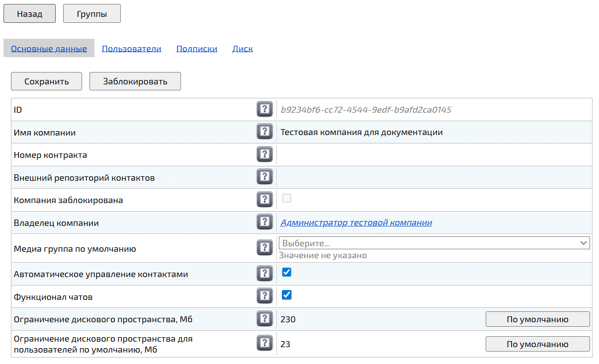
Task: Show help for Внешний репозиторий контактов
Action: tap(265, 177)
